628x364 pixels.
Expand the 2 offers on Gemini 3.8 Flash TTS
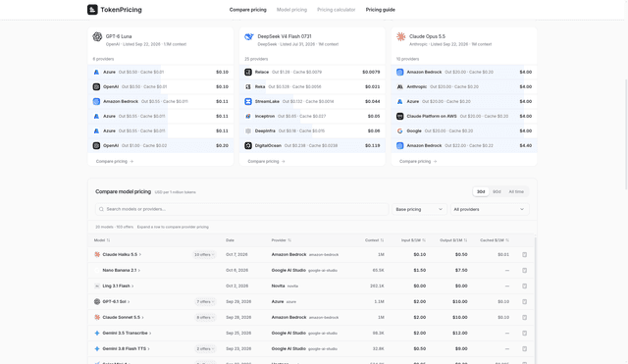205,348
